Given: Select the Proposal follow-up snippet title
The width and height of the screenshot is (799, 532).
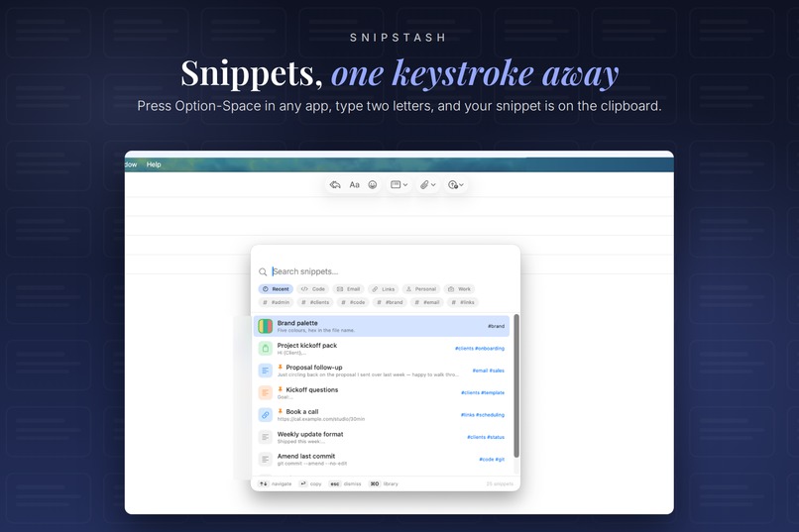Looking at the screenshot, I should 314,368.
